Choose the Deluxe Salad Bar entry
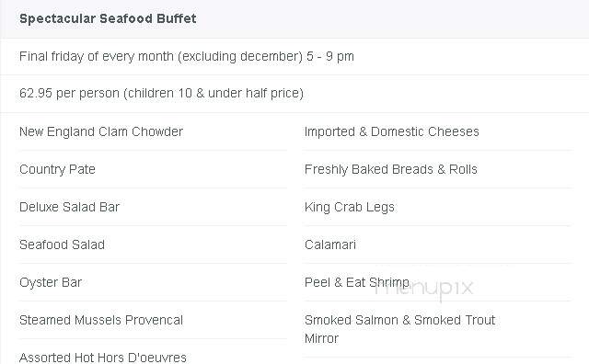 pyautogui.click(x=70, y=207)
